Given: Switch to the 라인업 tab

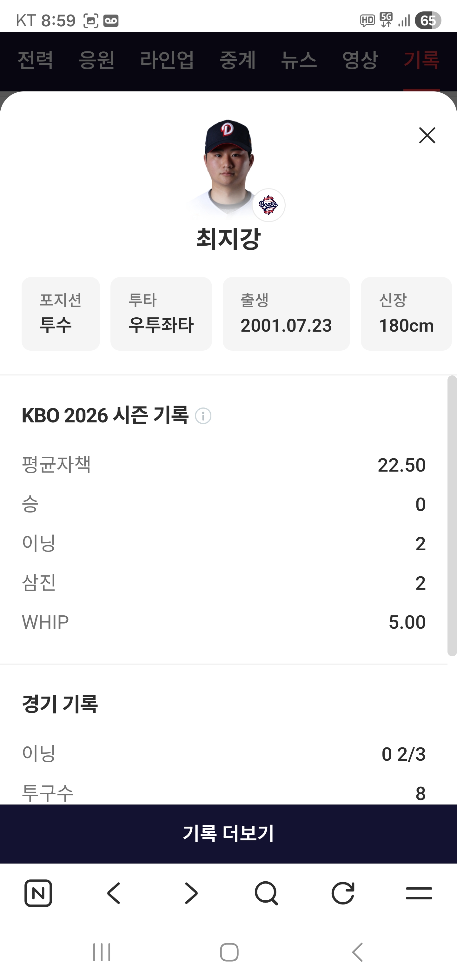Looking at the screenshot, I should tap(167, 60).
